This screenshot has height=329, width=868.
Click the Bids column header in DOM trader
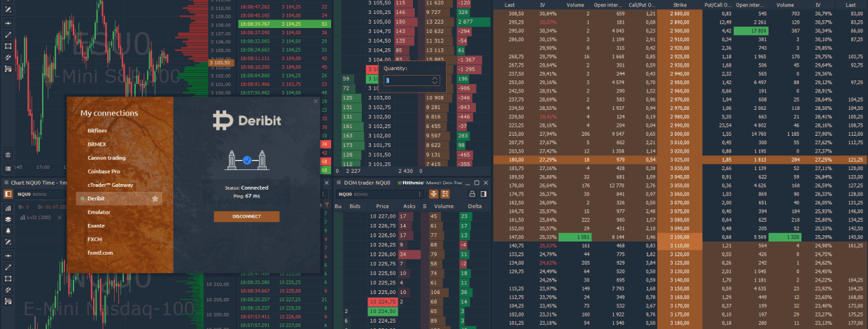tap(356, 206)
